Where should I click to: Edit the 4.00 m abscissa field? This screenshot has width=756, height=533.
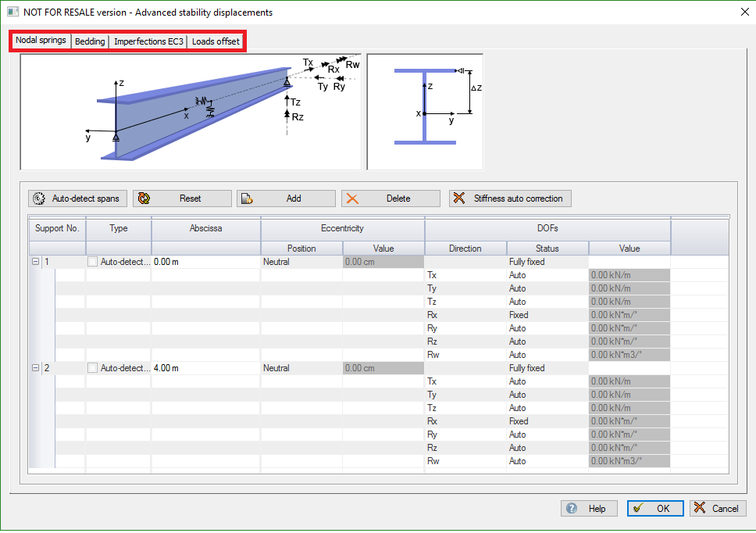click(205, 368)
